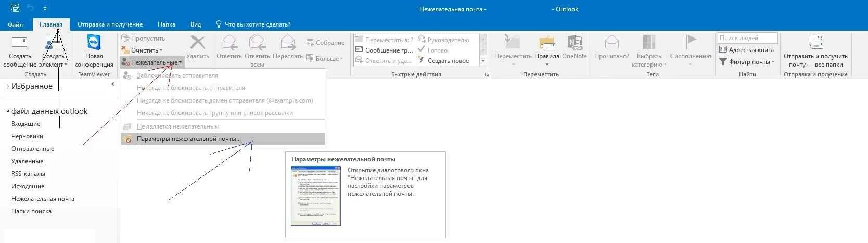Image resolution: width=868 pixels, height=243 pixels.
Task: Start a TeamViewer New Conference
Action: coord(94,52)
